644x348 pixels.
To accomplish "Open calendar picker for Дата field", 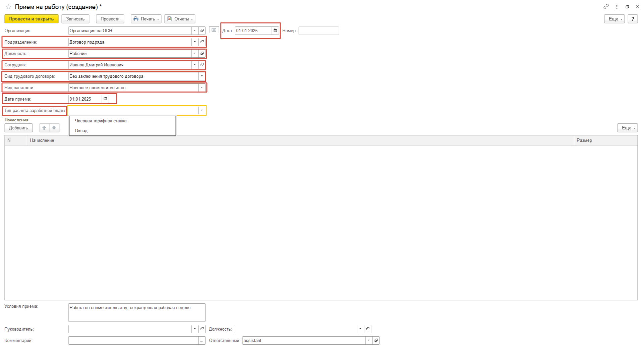I will point(275,31).
